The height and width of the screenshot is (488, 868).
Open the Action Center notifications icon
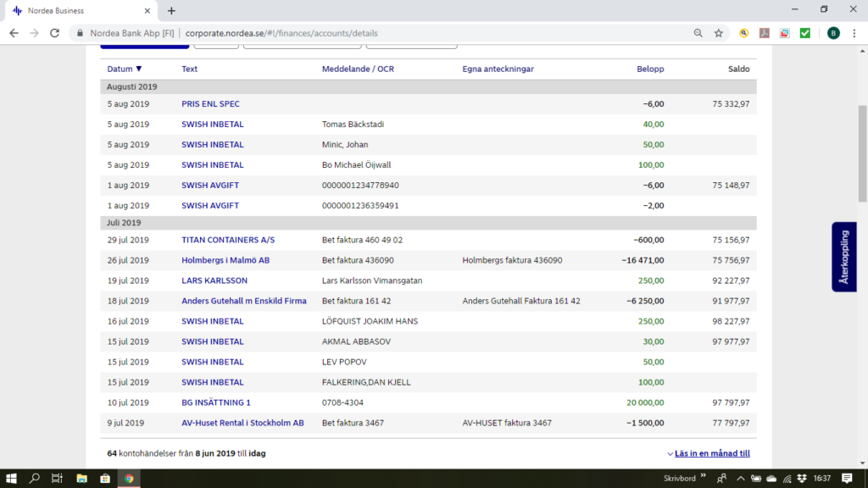click(x=847, y=479)
